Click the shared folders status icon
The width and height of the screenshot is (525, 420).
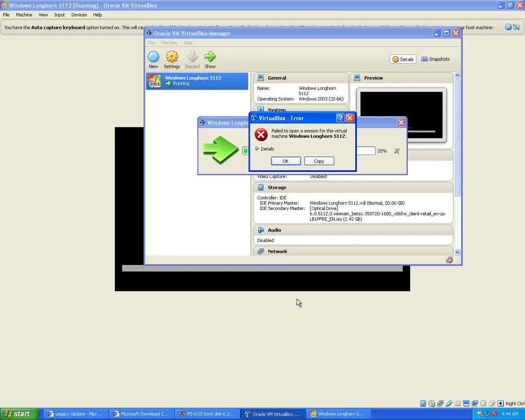click(x=457, y=404)
